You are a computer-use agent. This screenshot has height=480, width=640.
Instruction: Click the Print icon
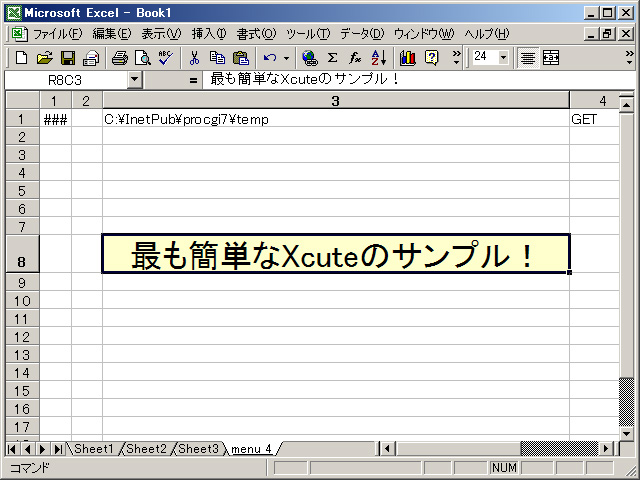point(120,58)
